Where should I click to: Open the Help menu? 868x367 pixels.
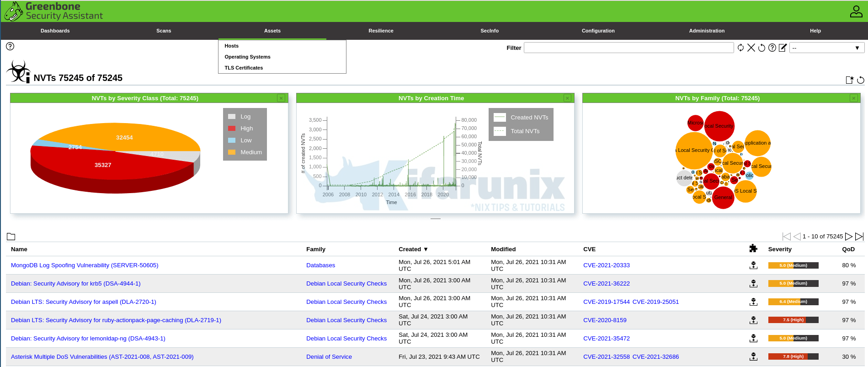pyautogui.click(x=815, y=31)
